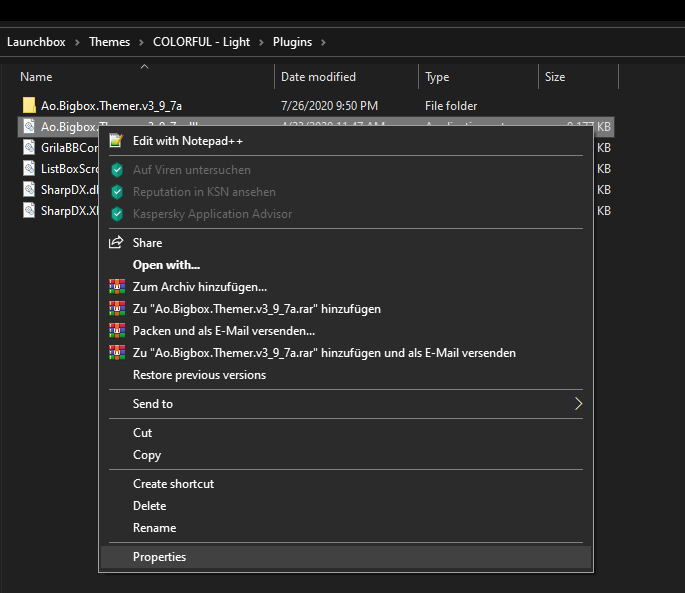685x593 pixels.
Task: Select Reputation in KSN ansehen
Action: [346, 192]
